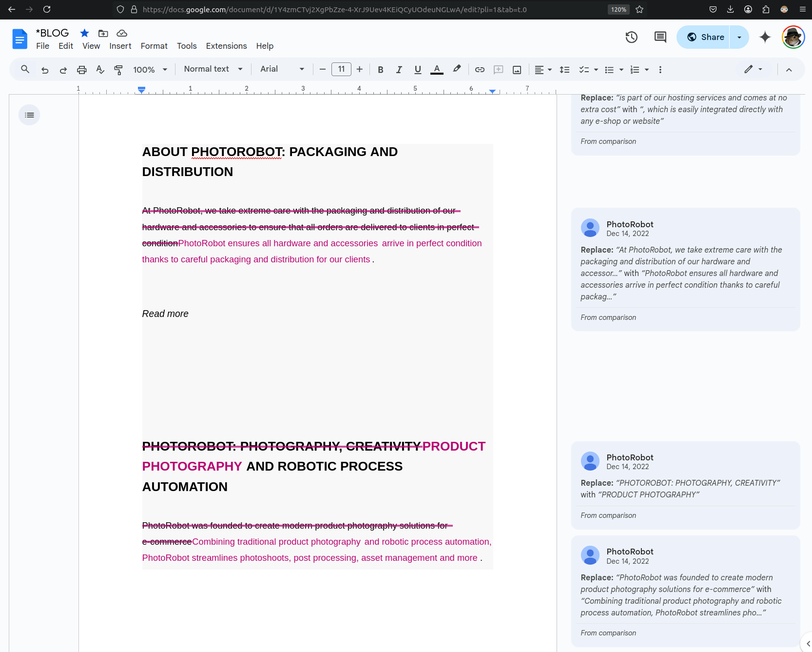Insert an image
This screenshot has width=812, height=652.
[x=517, y=70]
